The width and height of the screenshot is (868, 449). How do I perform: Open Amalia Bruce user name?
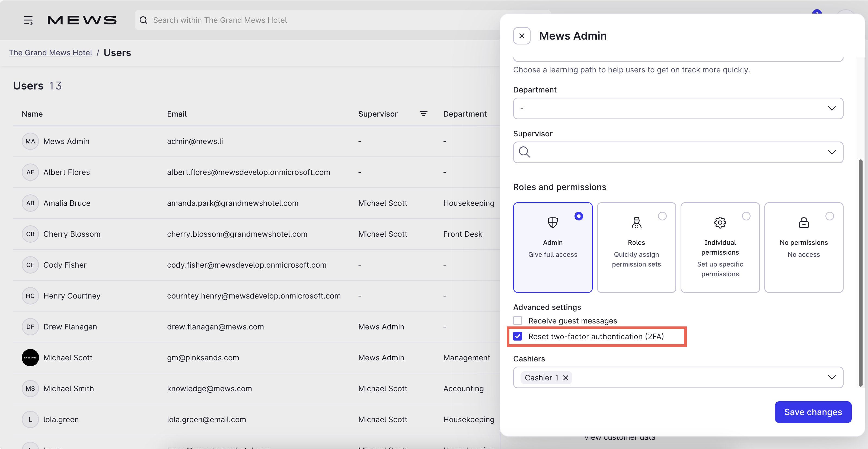pos(67,203)
